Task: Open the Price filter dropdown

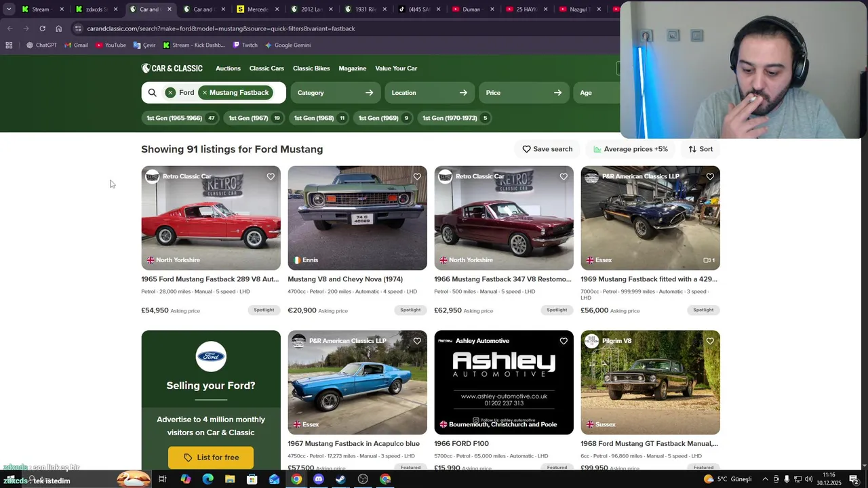Action: (524, 93)
